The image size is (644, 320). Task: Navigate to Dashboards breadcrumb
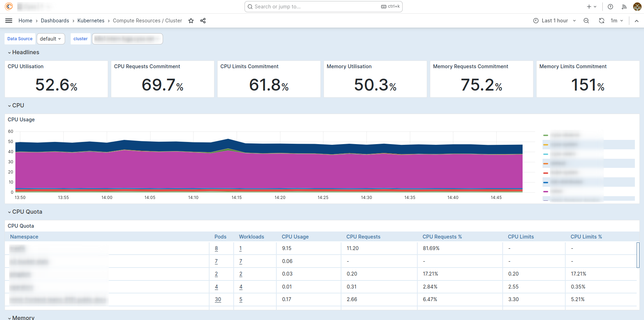(x=55, y=21)
